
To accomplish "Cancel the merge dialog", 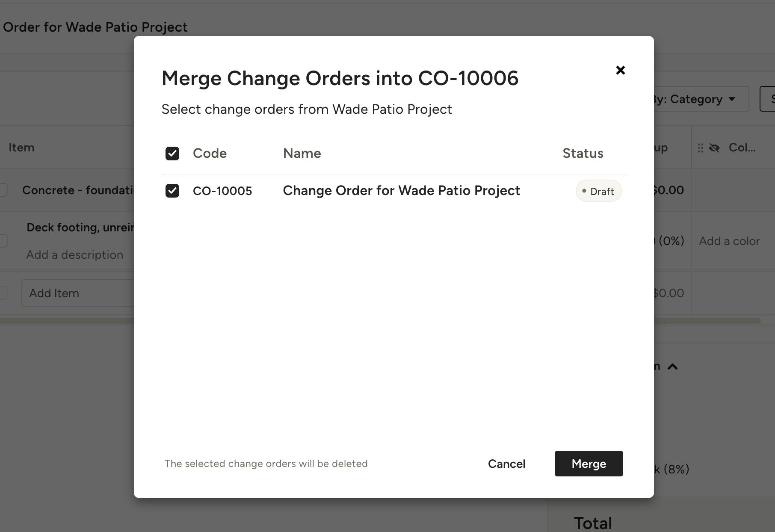I will click(x=506, y=464).
